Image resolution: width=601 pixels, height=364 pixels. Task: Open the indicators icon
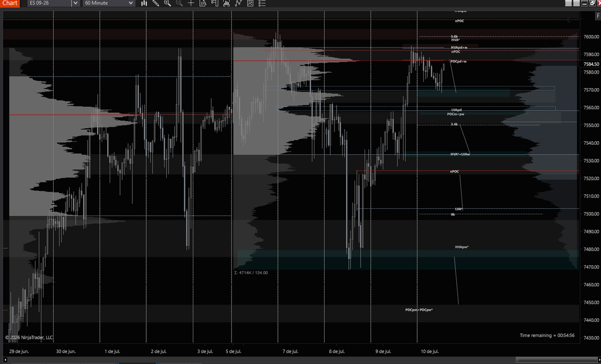(226, 3)
